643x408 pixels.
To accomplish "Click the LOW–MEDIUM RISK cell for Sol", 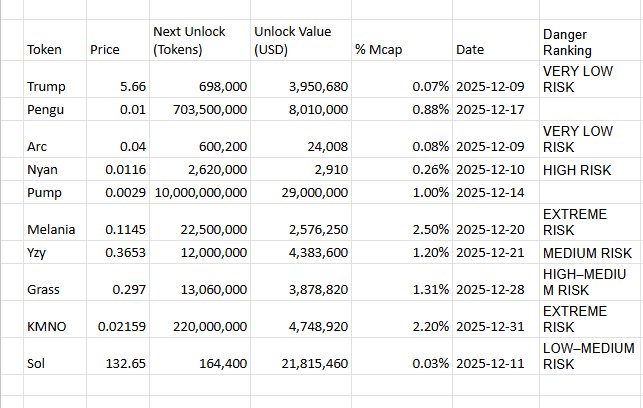I will [x=588, y=357].
